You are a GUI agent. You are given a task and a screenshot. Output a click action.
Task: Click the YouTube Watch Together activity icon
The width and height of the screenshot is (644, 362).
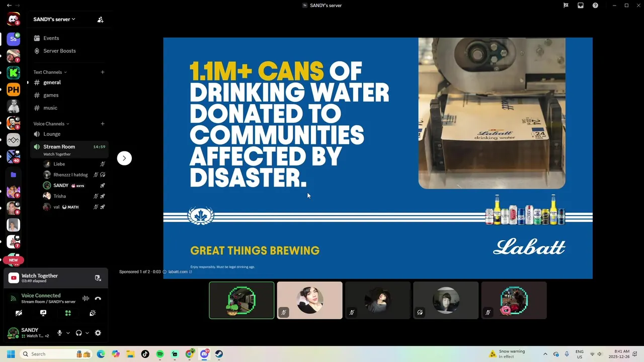tap(14, 278)
